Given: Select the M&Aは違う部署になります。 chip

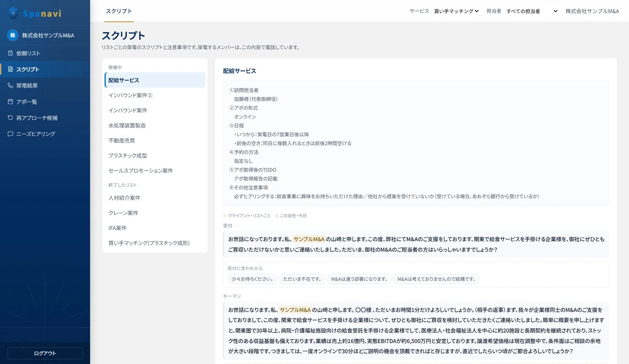Looking at the screenshot, I should (359, 279).
